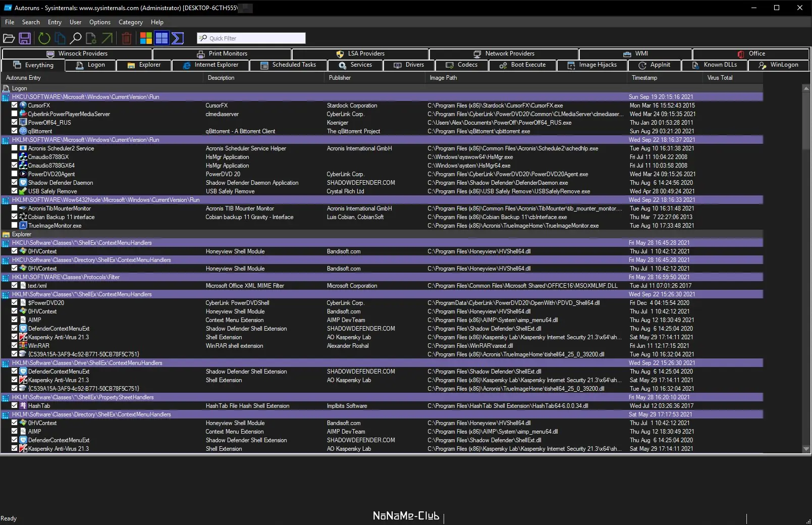Click the Autoruns app icon in title bar
Viewport: 812px width, 525px height.
[8, 8]
